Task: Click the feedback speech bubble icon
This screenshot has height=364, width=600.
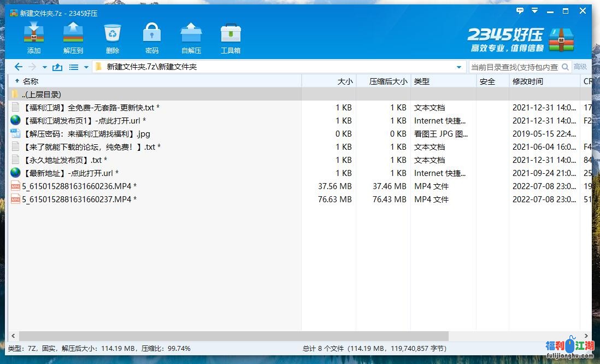Action: (x=520, y=11)
